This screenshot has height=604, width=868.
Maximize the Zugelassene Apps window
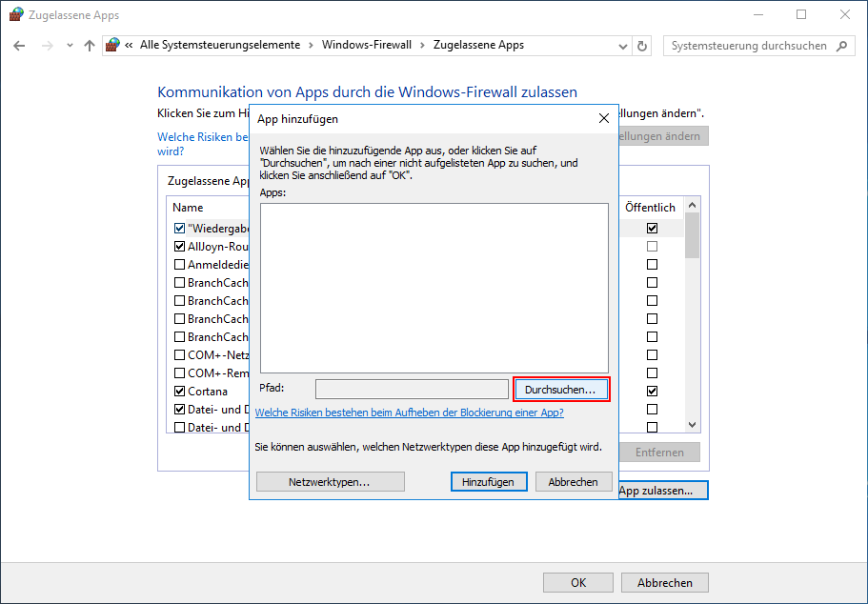pyautogui.click(x=801, y=15)
